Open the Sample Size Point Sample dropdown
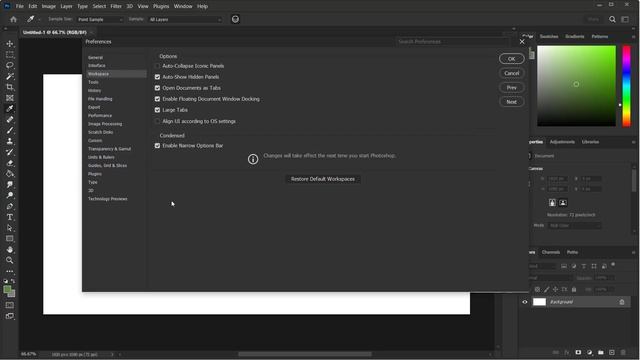Image resolution: width=640 pixels, height=360 pixels. point(100,19)
